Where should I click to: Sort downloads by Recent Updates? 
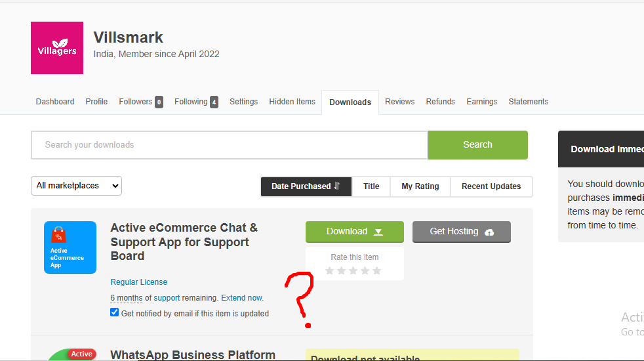[x=491, y=186]
